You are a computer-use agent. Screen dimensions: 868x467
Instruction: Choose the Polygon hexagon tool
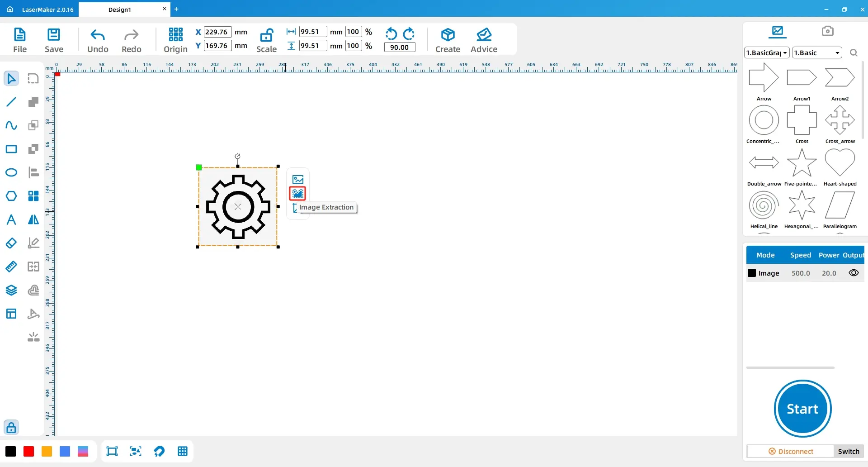pyautogui.click(x=11, y=196)
